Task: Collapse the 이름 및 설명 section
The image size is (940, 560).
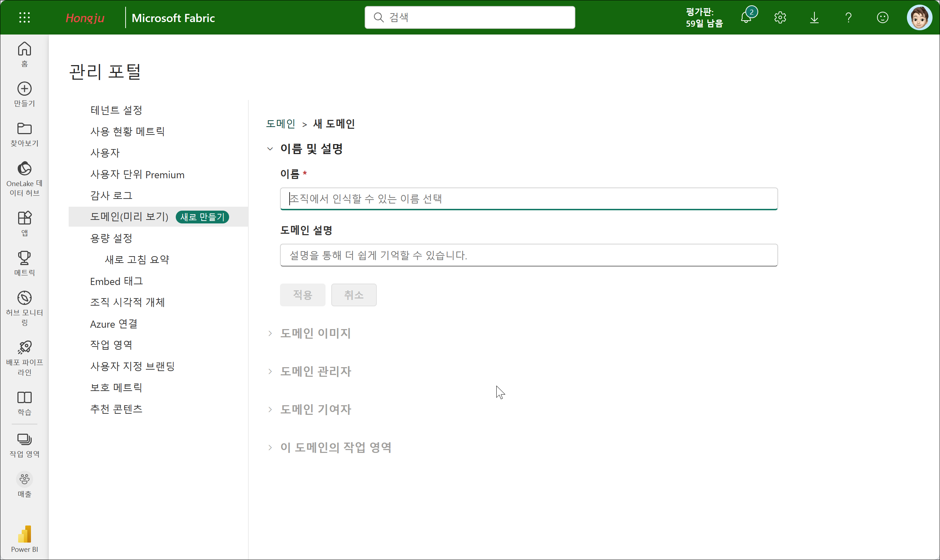Action: [270, 149]
